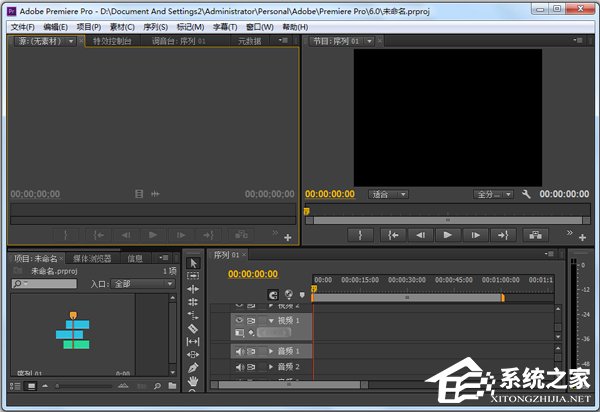Viewport: 600px width, 412px height.
Task: Open program monitor wrench settings
Action: click(x=526, y=194)
